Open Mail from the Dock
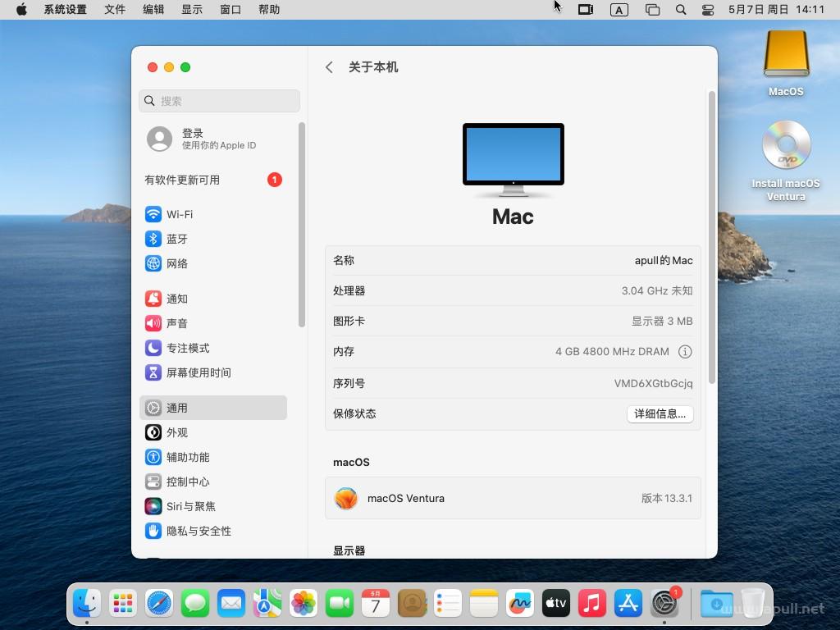The width and height of the screenshot is (840, 630). [x=231, y=603]
